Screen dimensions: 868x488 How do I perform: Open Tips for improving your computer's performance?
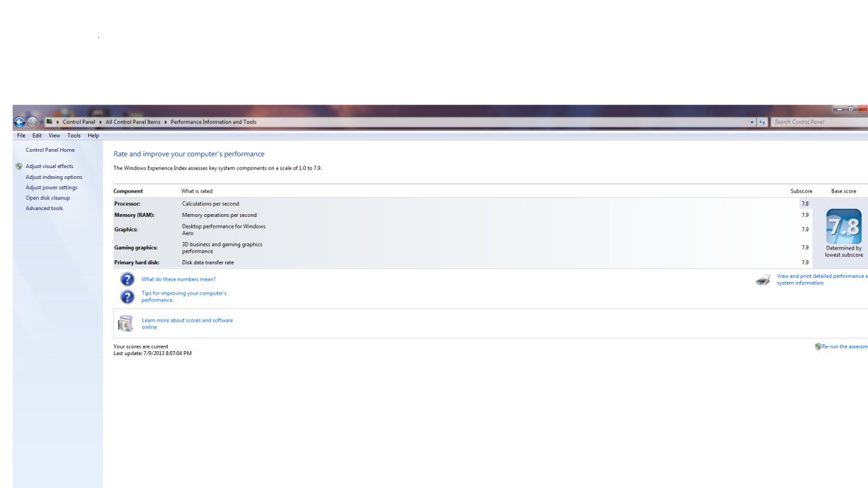(x=184, y=297)
